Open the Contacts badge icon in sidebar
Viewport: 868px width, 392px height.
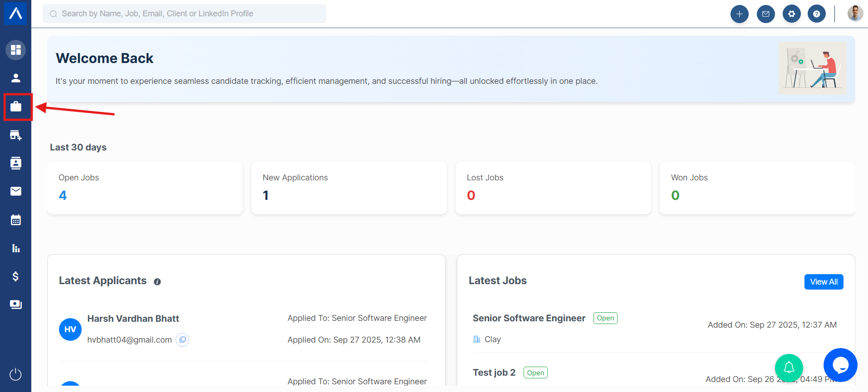pyautogui.click(x=16, y=163)
